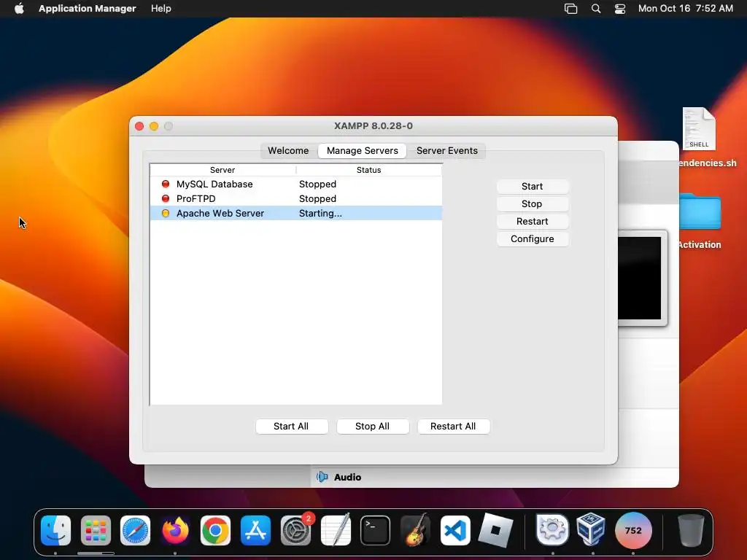Open Finder from the dock

coord(55,530)
